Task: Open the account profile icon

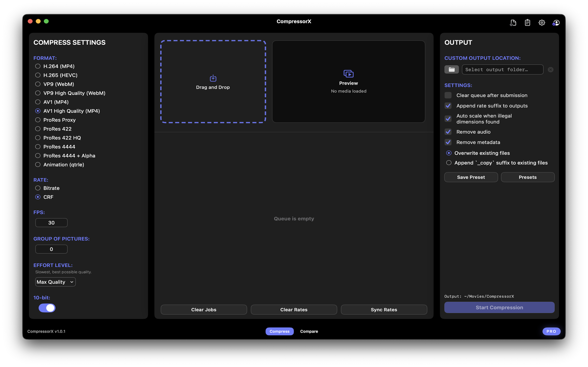Action: 556,22
